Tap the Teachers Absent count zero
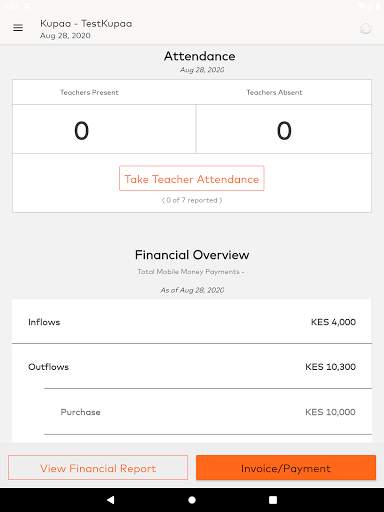 click(284, 130)
